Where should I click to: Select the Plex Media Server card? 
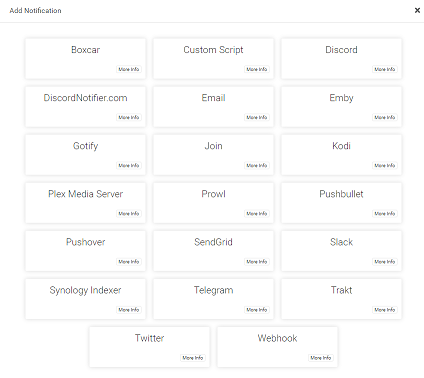[85, 203]
